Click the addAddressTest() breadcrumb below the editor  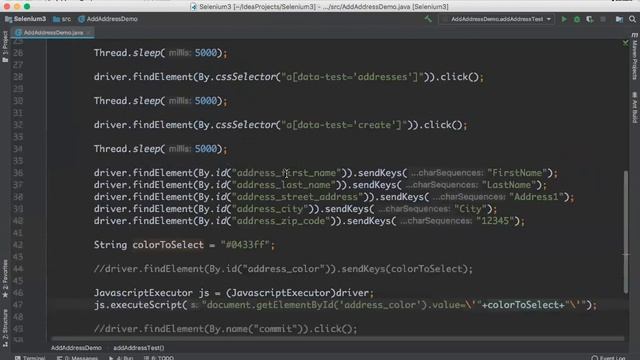click(x=139, y=348)
